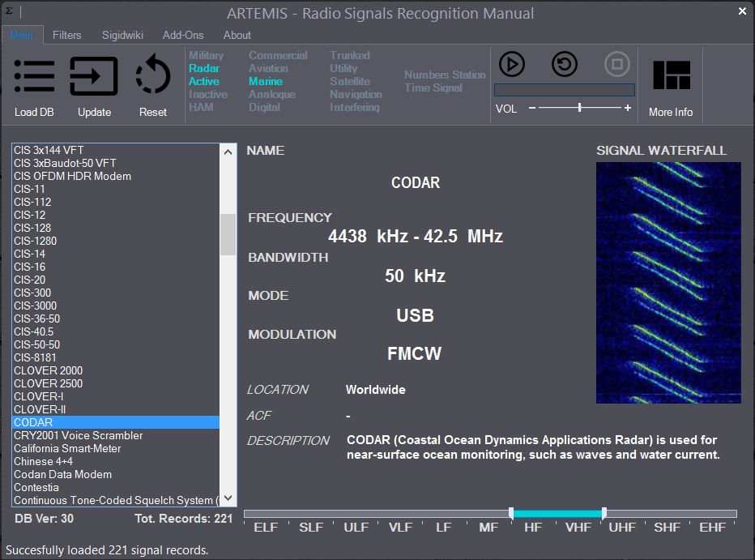Click the VOL slider handle
Viewport: 755px width, 560px height.
[x=579, y=108]
